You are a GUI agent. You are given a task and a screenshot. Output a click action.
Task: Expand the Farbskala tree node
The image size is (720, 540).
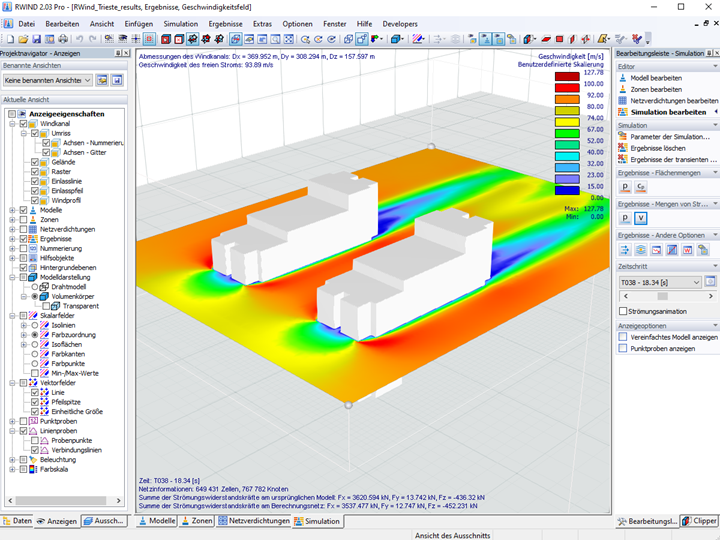coord(12,469)
